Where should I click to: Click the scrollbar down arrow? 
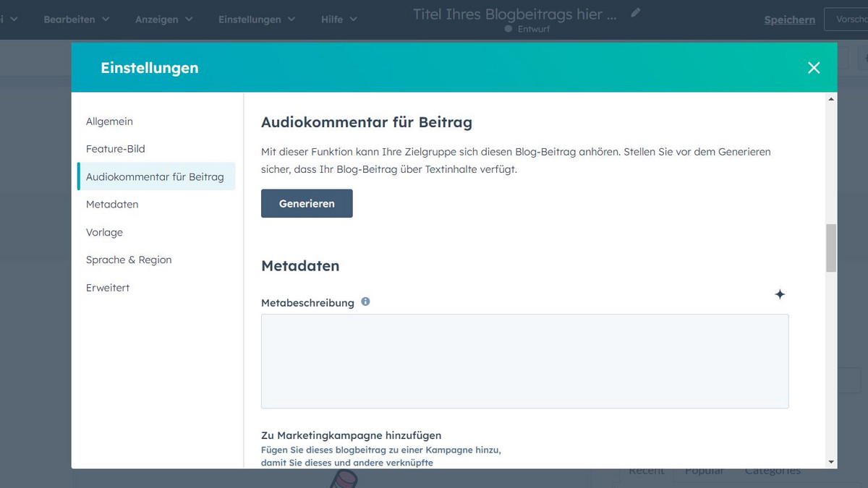[x=831, y=462]
